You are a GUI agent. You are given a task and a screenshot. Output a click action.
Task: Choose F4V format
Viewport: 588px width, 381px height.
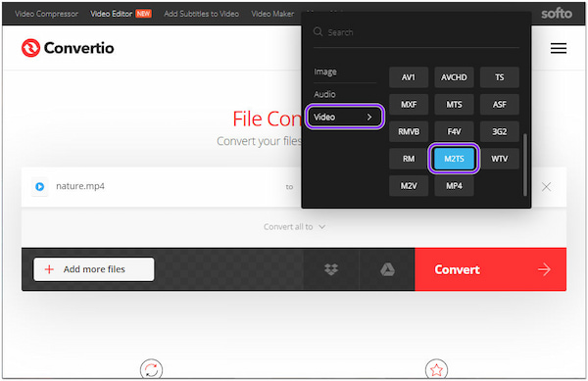coord(454,132)
